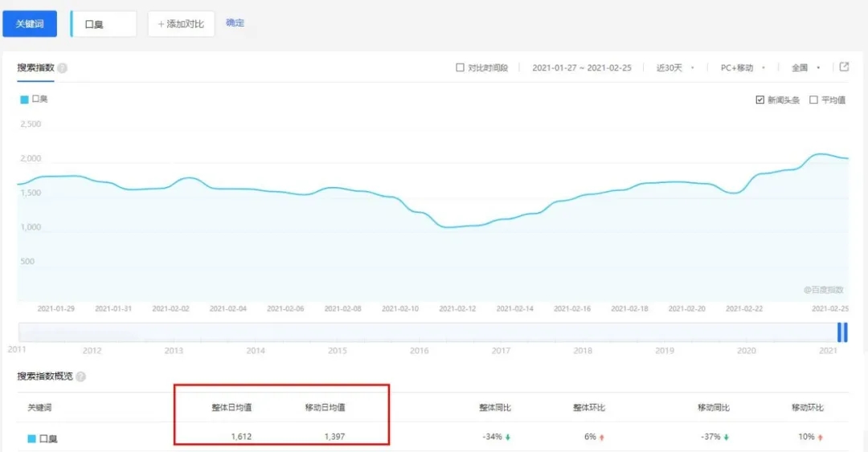Click the 口臭 keyword input field
Viewport: 868px width, 452px height.
pyautogui.click(x=104, y=24)
